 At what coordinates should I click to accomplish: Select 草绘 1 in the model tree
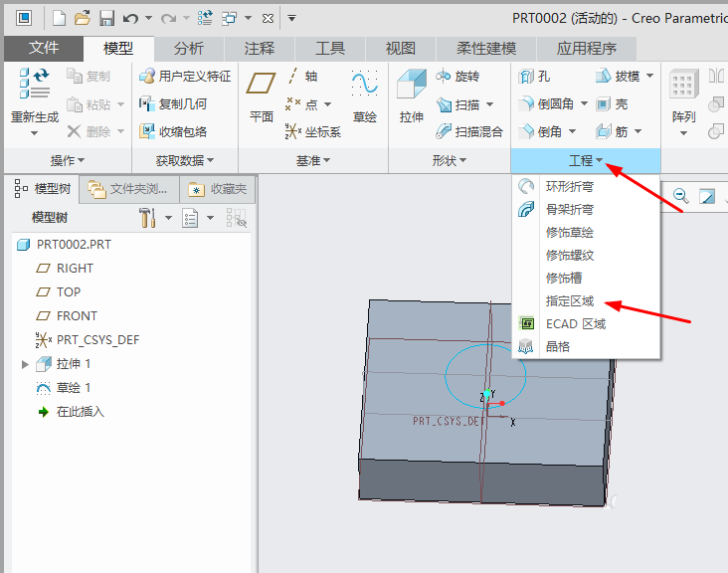click(x=63, y=388)
